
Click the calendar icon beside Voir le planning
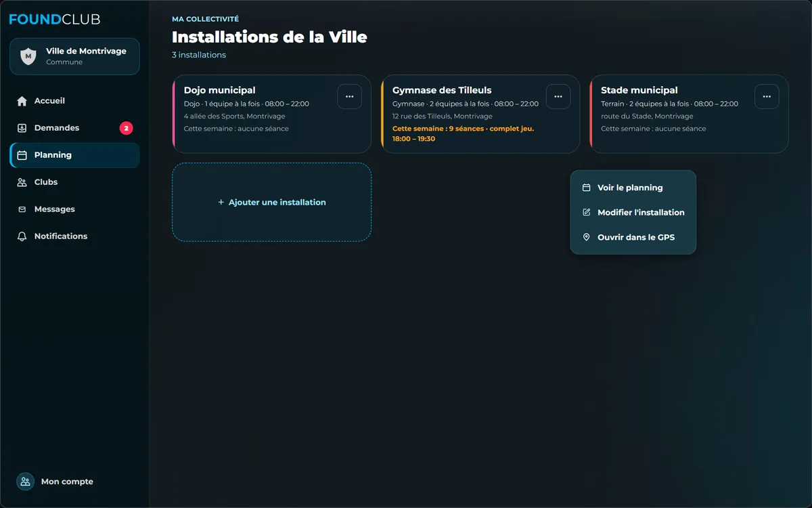point(587,188)
